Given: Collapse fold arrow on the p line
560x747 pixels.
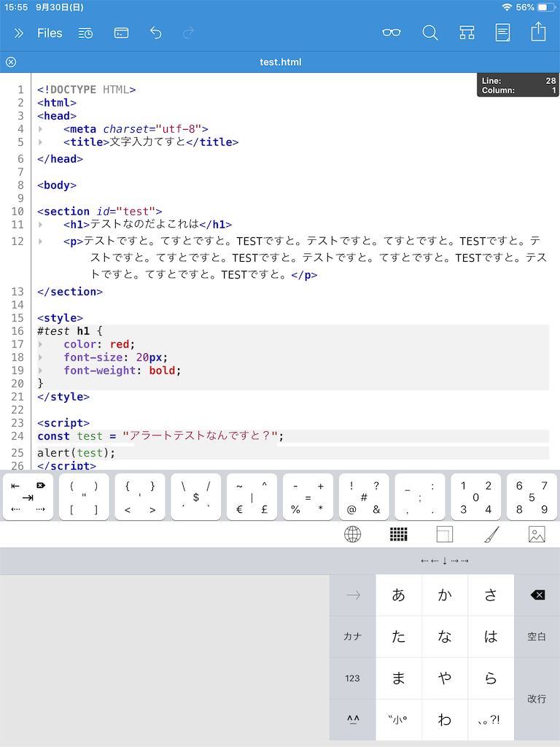Looking at the screenshot, I should [41, 241].
